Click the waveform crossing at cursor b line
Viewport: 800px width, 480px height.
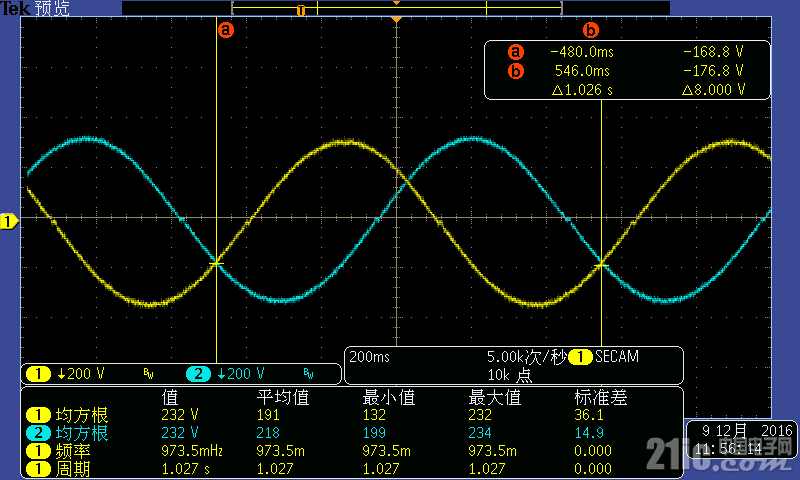point(602,265)
